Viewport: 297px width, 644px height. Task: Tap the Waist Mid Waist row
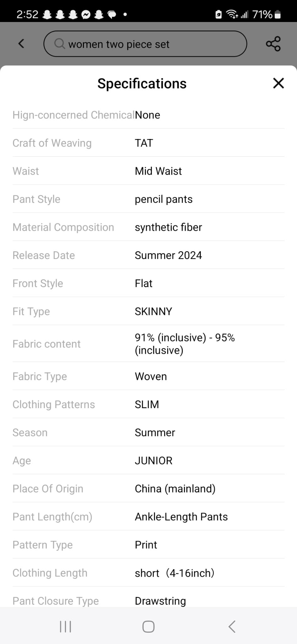[148, 171]
